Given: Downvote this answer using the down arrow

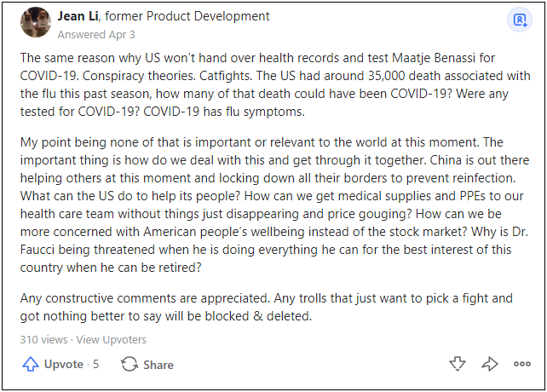Looking at the screenshot, I should (x=458, y=365).
